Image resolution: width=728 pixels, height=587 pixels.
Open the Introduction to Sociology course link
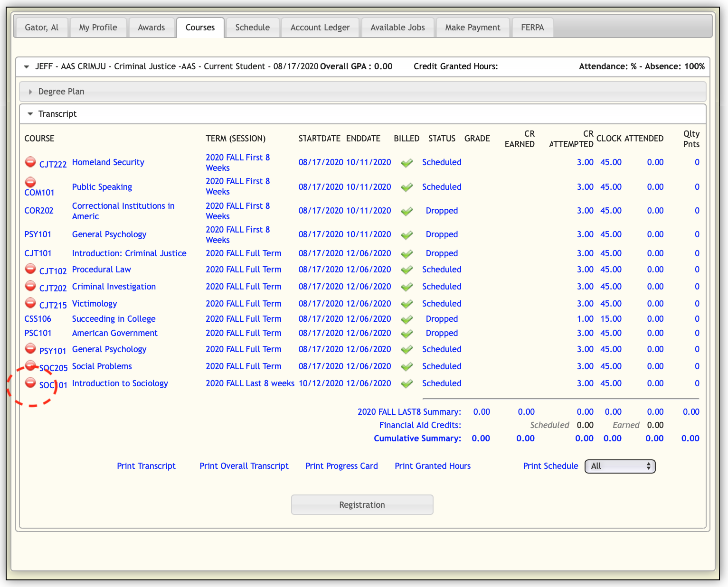click(x=120, y=383)
